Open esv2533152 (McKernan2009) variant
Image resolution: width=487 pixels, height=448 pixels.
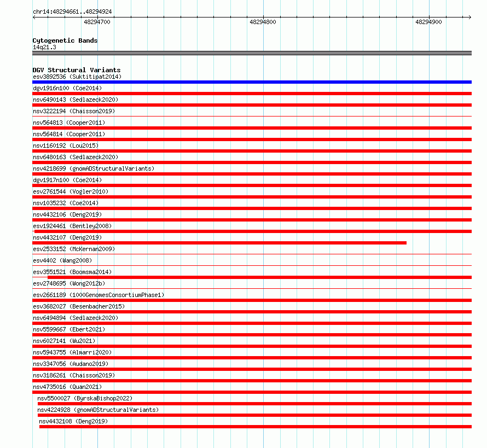pyautogui.click(x=74, y=249)
